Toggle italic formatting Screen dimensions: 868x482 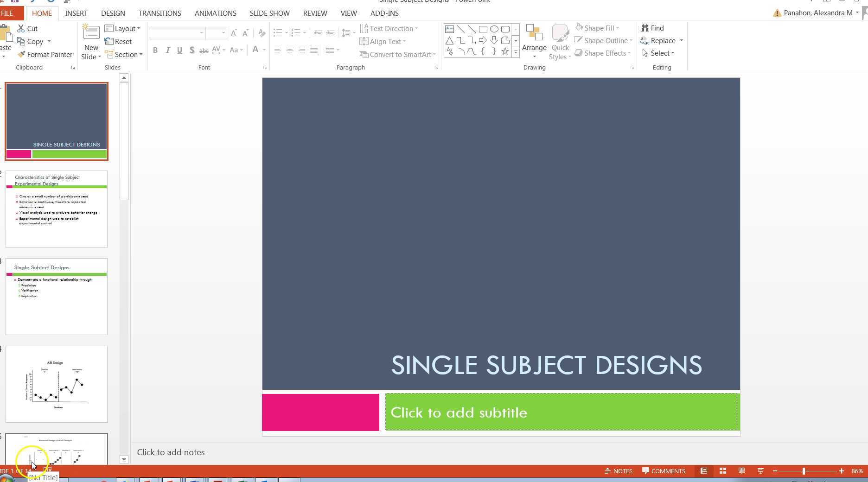[x=167, y=50]
